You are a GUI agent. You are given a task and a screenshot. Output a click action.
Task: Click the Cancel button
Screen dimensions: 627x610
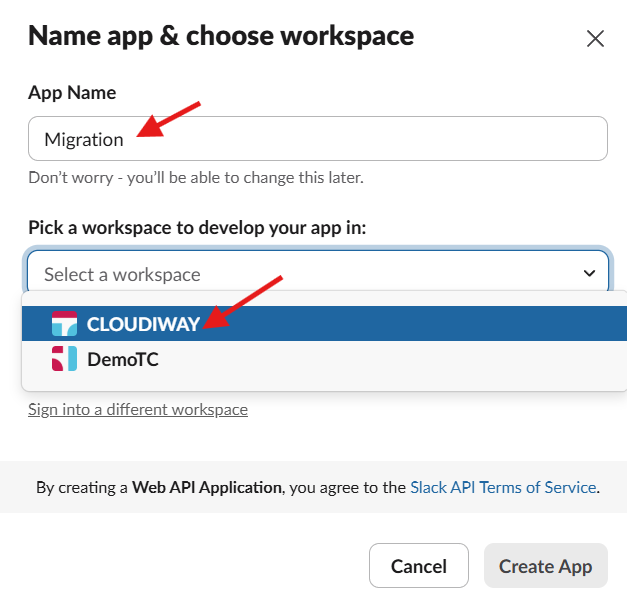pos(419,566)
